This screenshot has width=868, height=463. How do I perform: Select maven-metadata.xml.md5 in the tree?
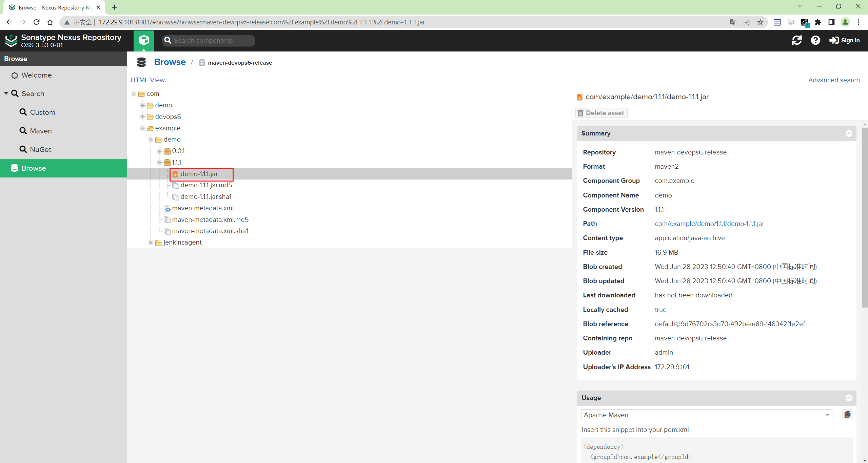point(210,220)
